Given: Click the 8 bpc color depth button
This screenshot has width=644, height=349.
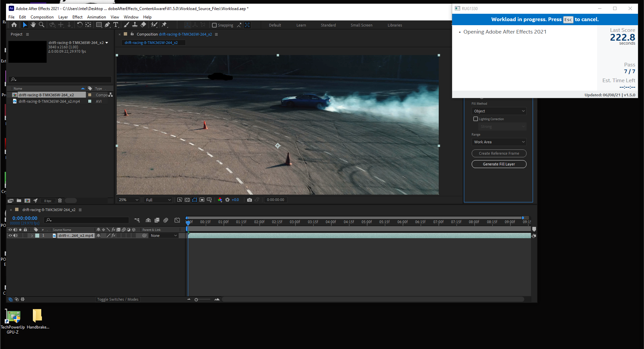Looking at the screenshot, I should 48,201.
